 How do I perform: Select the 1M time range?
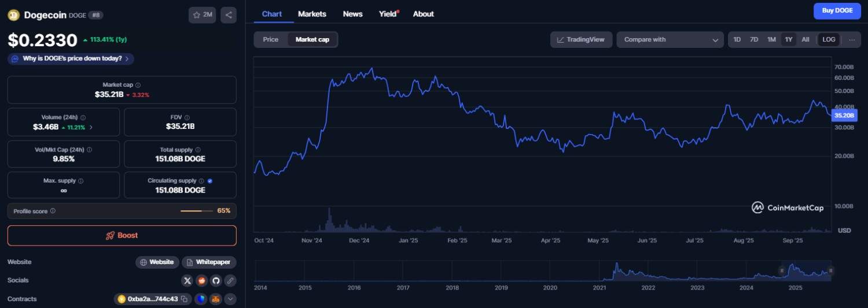(x=771, y=39)
